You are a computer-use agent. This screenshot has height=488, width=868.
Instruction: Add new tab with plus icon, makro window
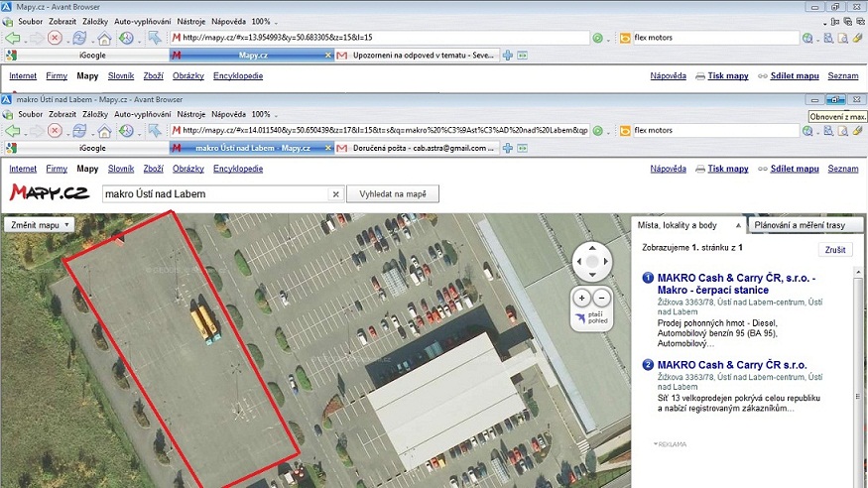tap(508, 148)
